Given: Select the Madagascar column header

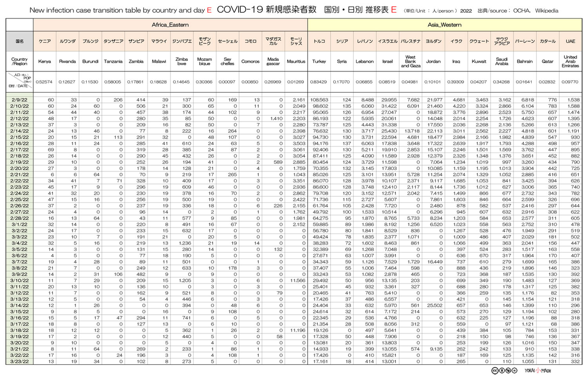Looking at the screenshot, I should (x=272, y=62).
